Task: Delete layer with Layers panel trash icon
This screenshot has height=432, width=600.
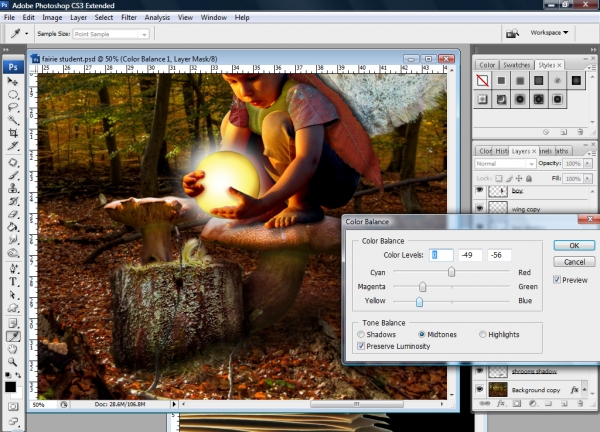Action: coord(580,403)
